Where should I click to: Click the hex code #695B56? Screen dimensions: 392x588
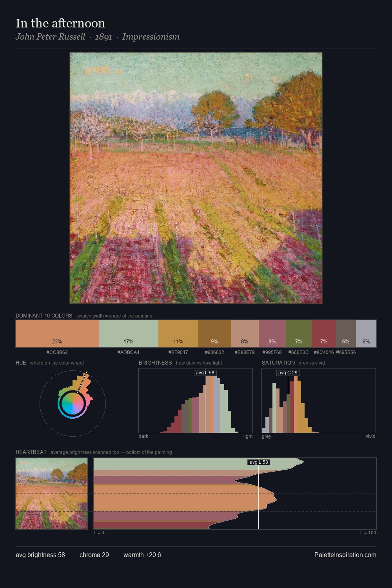[x=346, y=352]
